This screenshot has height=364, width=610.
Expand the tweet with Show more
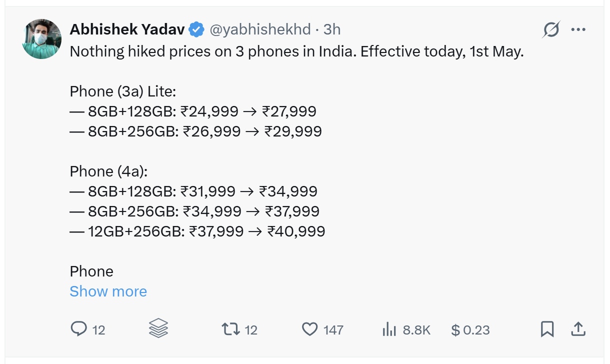pos(108,291)
